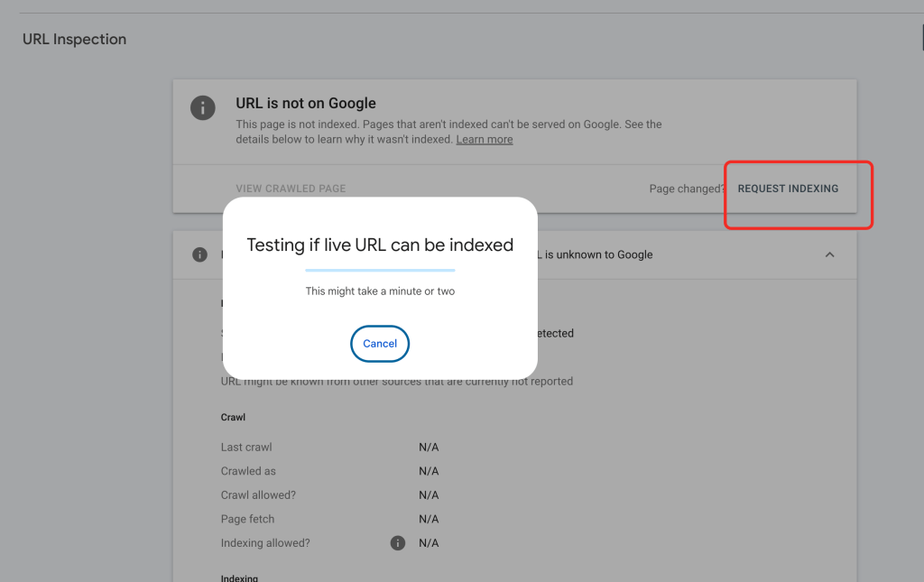Viewport: 924px width, 582px height.
Task: Follow the Learn more link
Action: tap(485, 140)
